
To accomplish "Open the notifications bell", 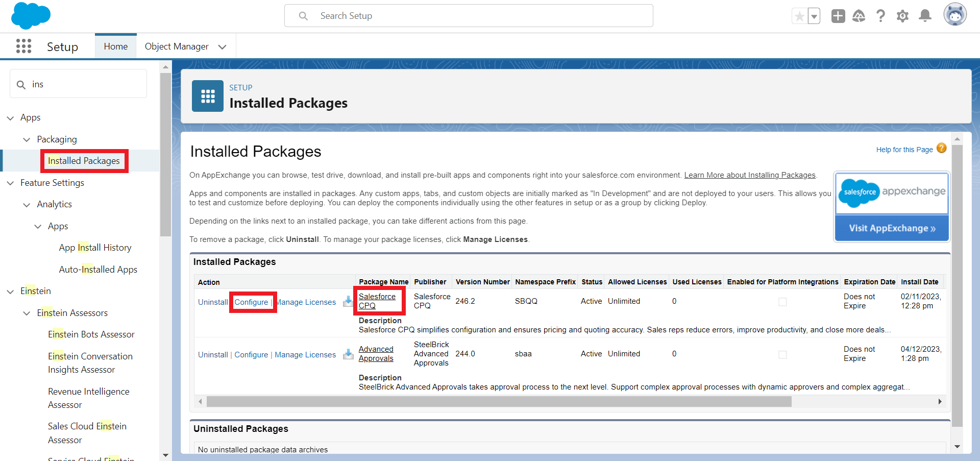I will pos(925,16).
